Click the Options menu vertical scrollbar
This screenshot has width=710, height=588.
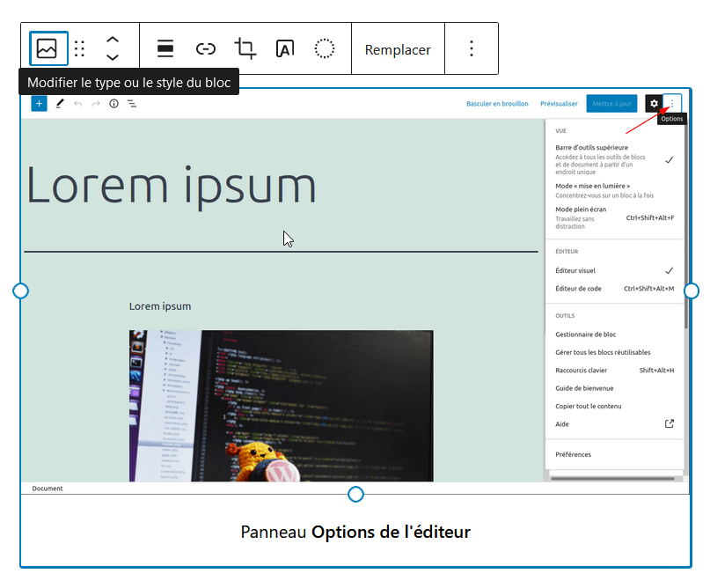(x=686, y=226)
